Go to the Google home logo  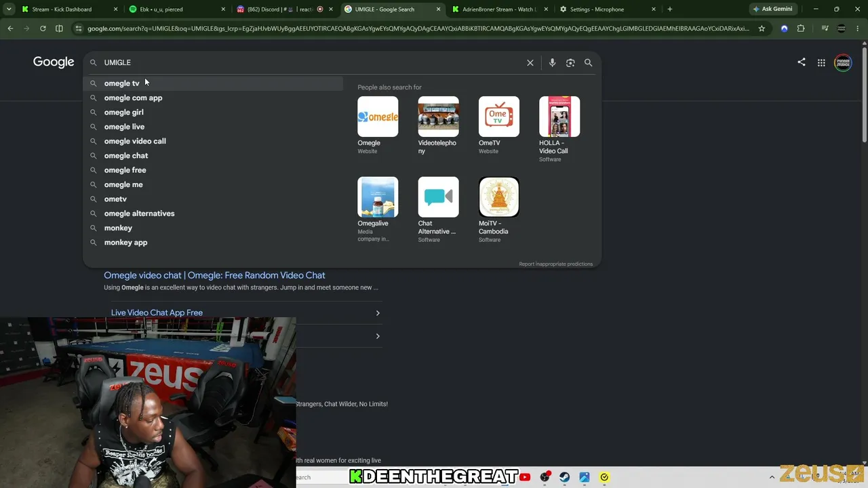pos(54,62)
